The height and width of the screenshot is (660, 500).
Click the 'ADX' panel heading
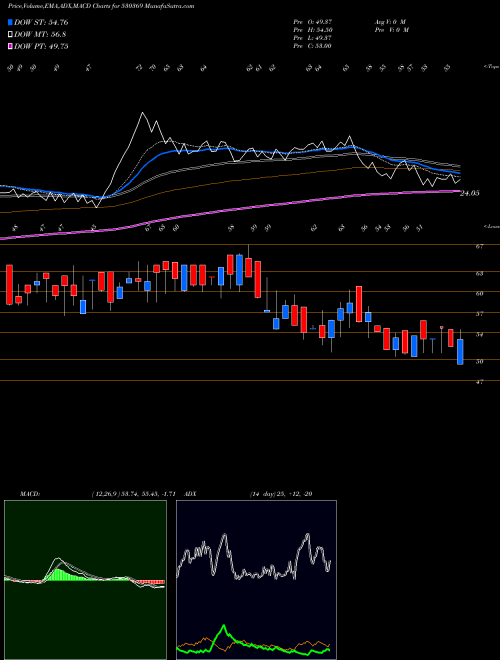pyautogui.click(x=191, y=494)
